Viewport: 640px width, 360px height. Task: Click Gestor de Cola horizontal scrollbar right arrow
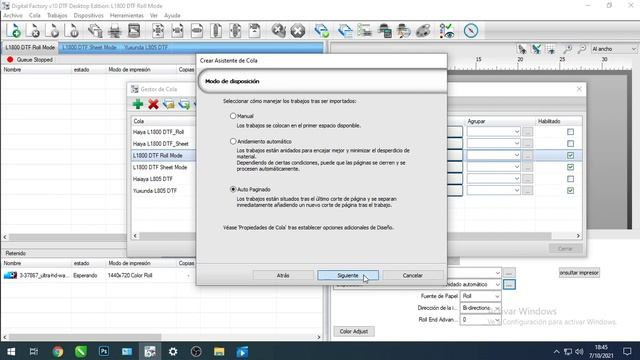click(x=578, y=236)
